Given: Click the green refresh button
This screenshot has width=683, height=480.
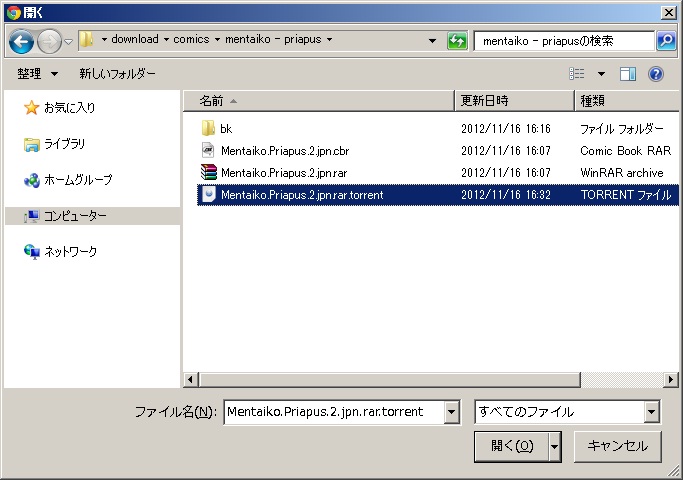Looking at the screenshot, I should 458,41.
